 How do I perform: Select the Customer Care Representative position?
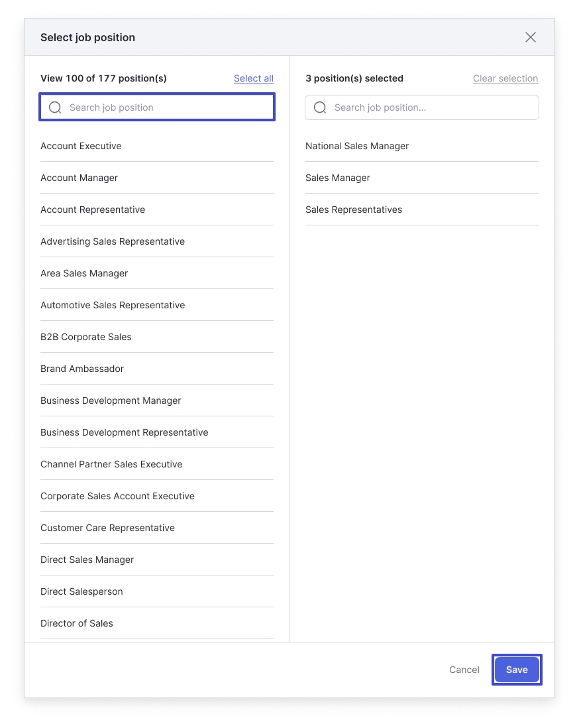click(107, 528)
